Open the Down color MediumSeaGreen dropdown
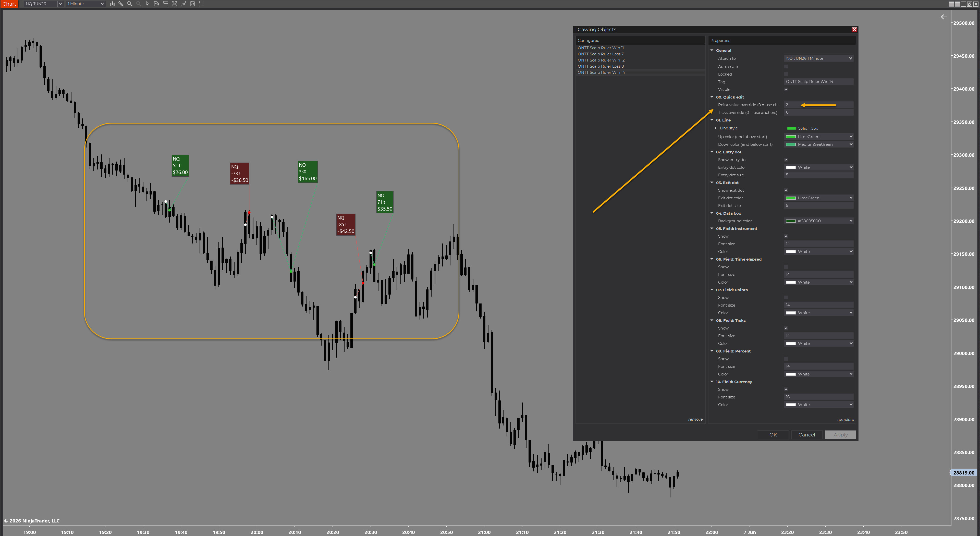The width and height of the screenshot is (980, 536). click(x=819, y=144)
